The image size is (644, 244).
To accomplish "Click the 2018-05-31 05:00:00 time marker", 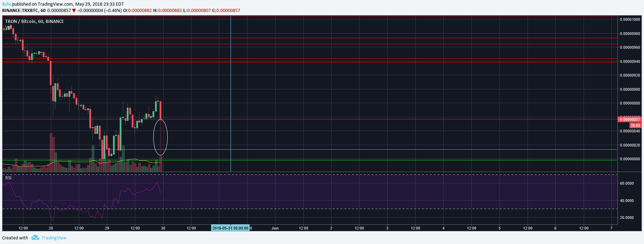I will (x=230, y=228).
